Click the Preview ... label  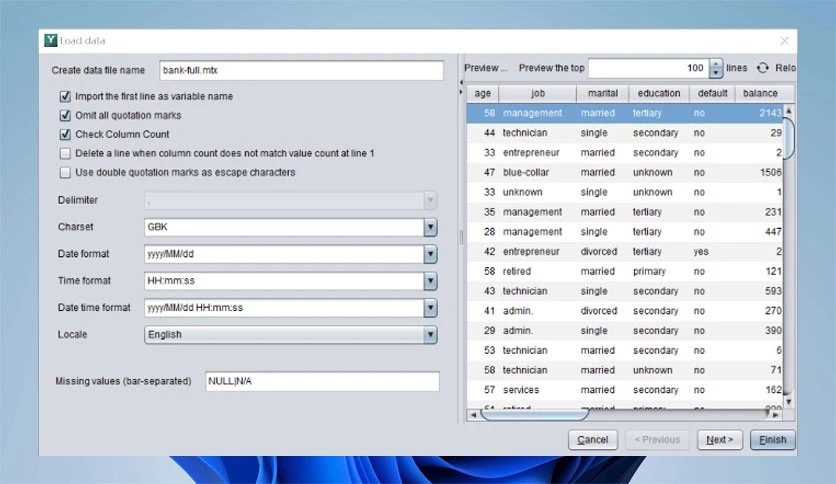(485, 68)
